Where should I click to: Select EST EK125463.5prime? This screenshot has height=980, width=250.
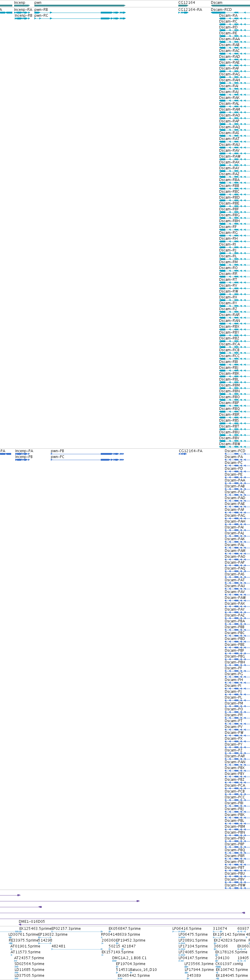click(35, 928)
